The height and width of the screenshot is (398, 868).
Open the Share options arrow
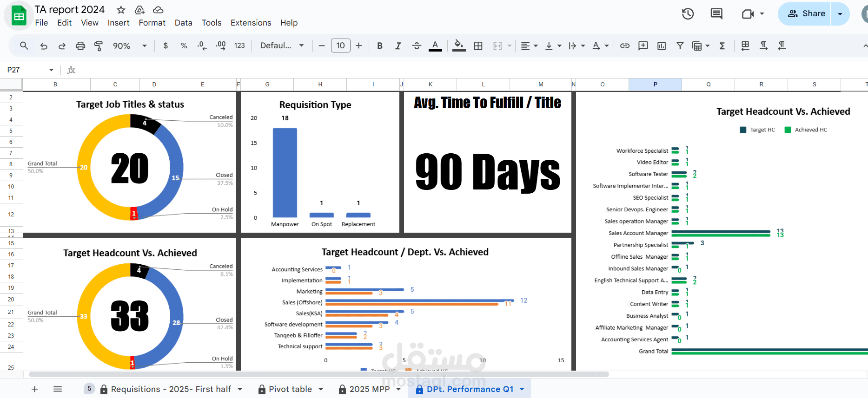click(840, 14)
